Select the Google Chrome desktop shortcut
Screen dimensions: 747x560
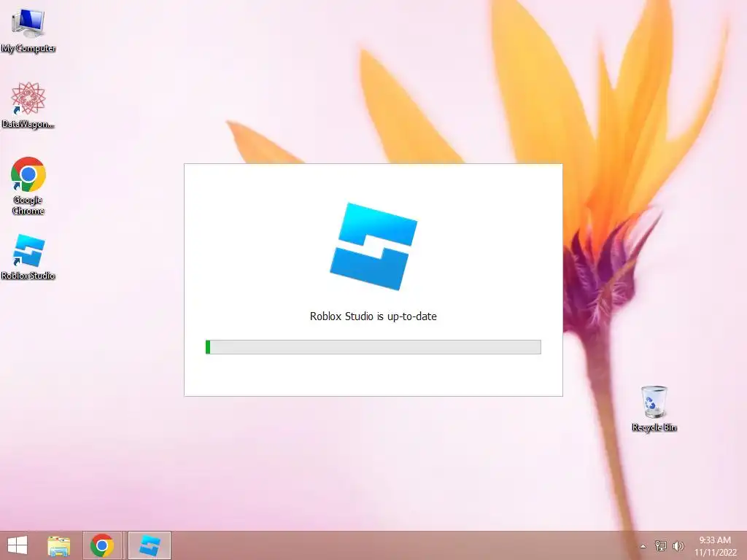tap(28, 186)
